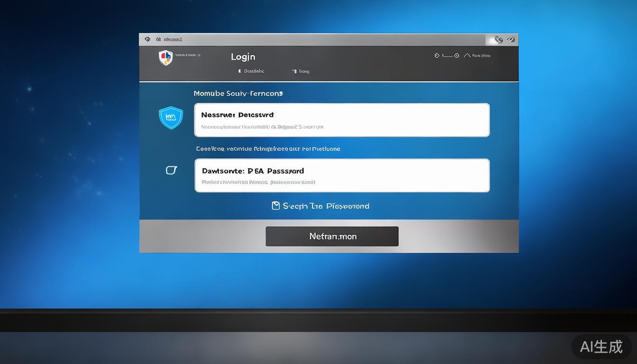Open the "hong" tab under Login

pyautogui.click(x=303, y=71)
